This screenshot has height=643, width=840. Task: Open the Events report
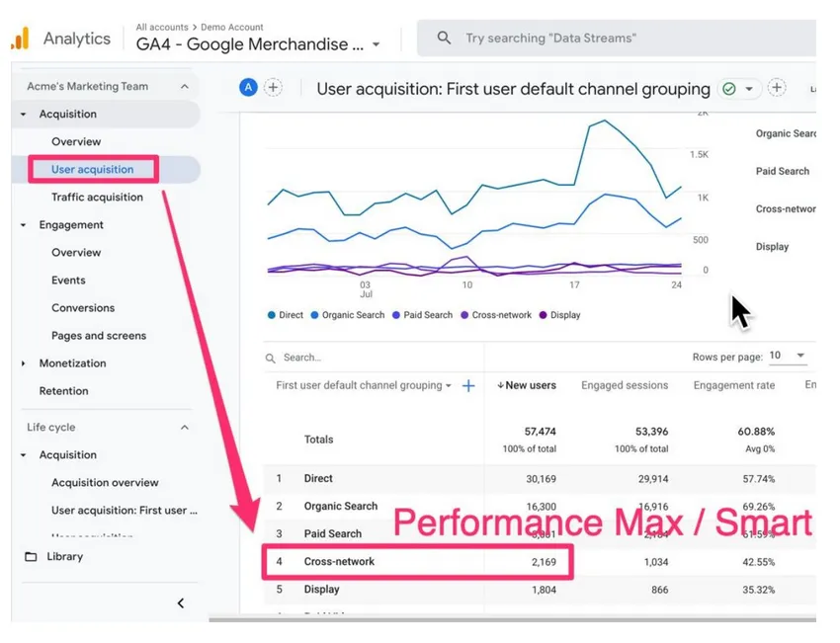[x=68, y=281]
